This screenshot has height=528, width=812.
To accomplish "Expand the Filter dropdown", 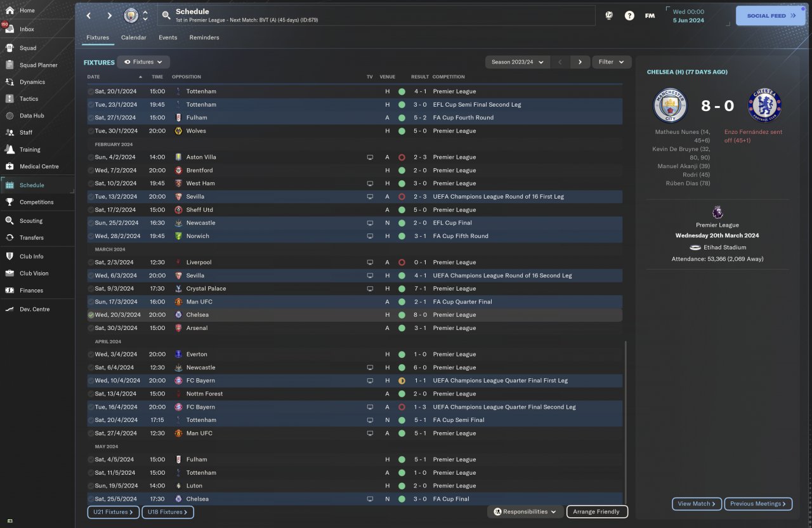I will 612,62.
